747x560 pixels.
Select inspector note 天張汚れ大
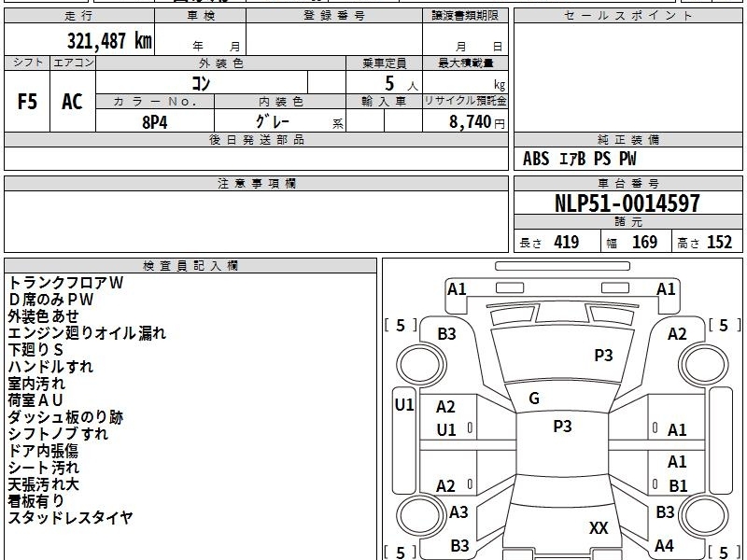pyautogui.click(x=43, y=484)
